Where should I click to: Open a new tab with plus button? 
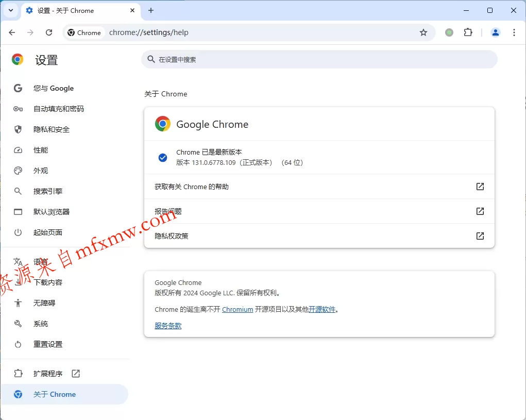click(151, 10)
